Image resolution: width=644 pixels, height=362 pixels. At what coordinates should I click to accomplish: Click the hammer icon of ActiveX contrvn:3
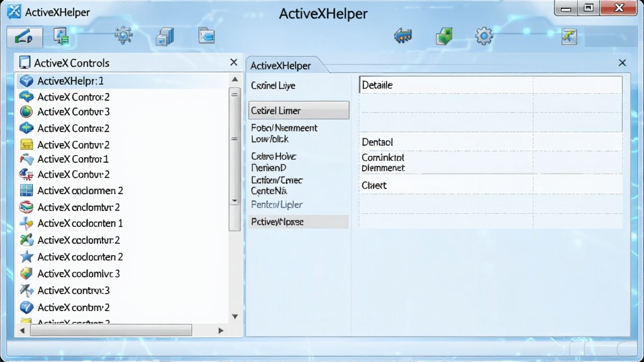pyautogui.click(x=26, y=290)
